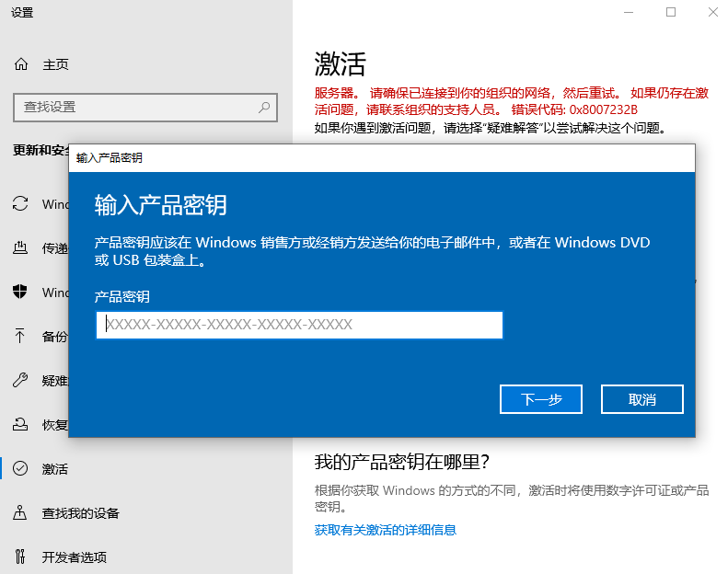728x574 pixels.
Task: Open the Windows security shield icon
Action: point(20,292)
